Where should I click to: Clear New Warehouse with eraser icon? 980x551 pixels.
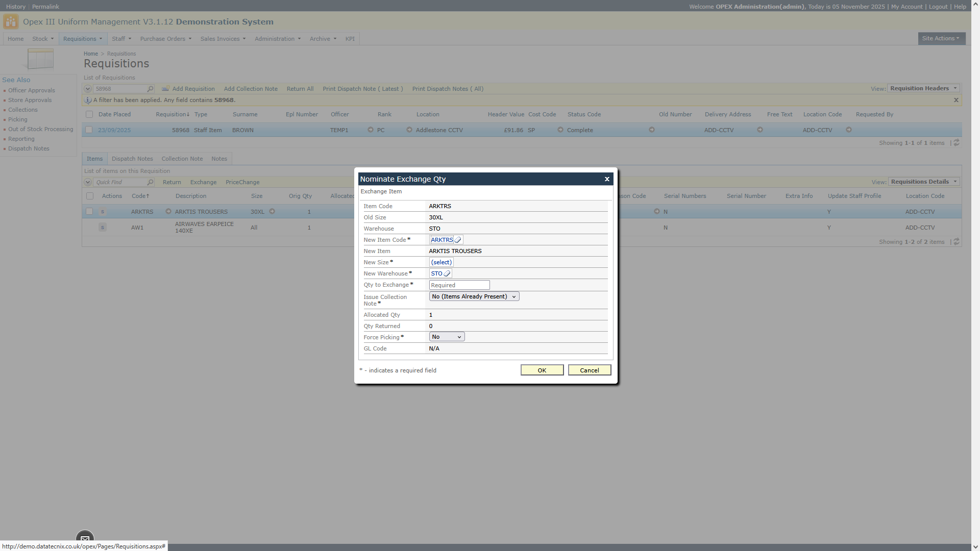click(447, 273)
